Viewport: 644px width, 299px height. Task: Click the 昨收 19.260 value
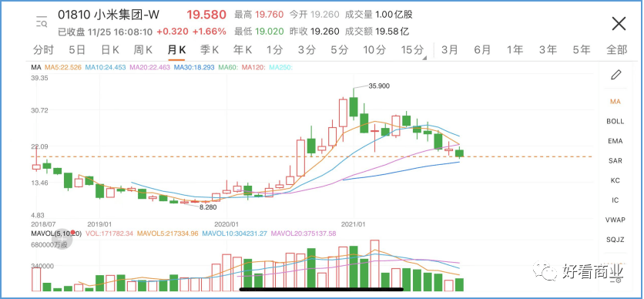[314, 32]
